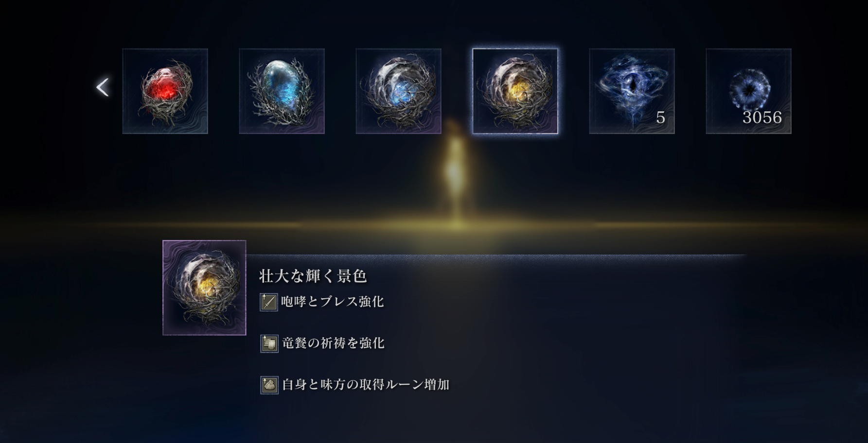Viewport: 868px width, 443px height.
Task: Click the horizontal divider line above the relic title
Action: (x=496, y=255)
